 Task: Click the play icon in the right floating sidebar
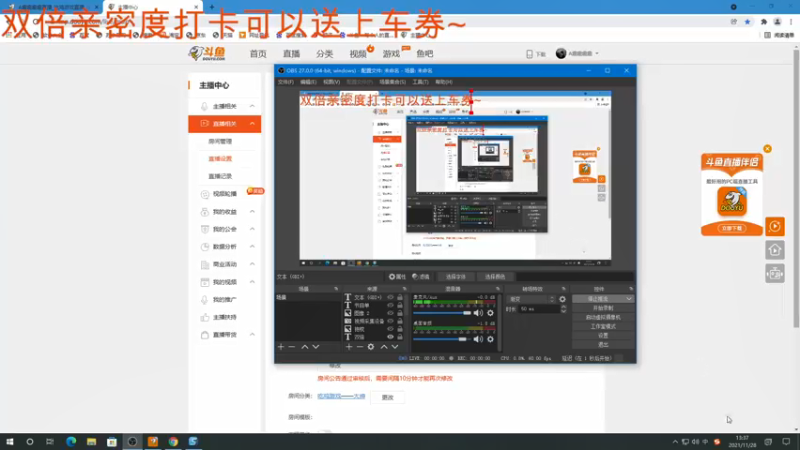774,226
